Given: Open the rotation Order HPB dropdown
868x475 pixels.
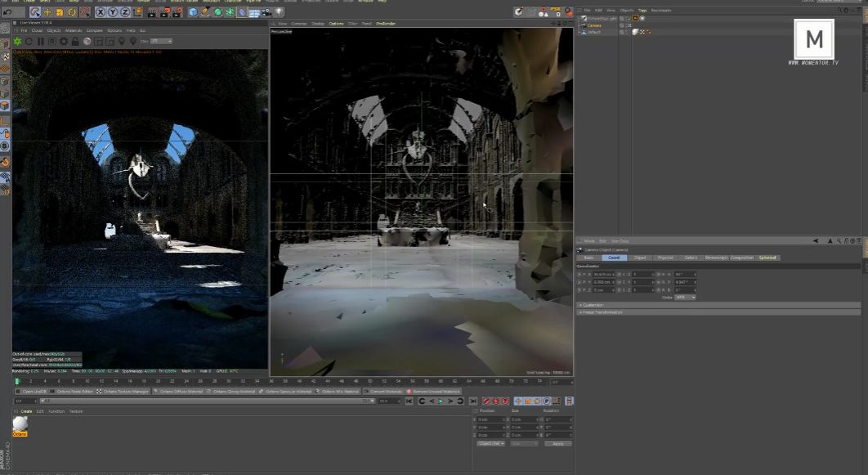Looking at the screenshot, I should pos(685,298).
